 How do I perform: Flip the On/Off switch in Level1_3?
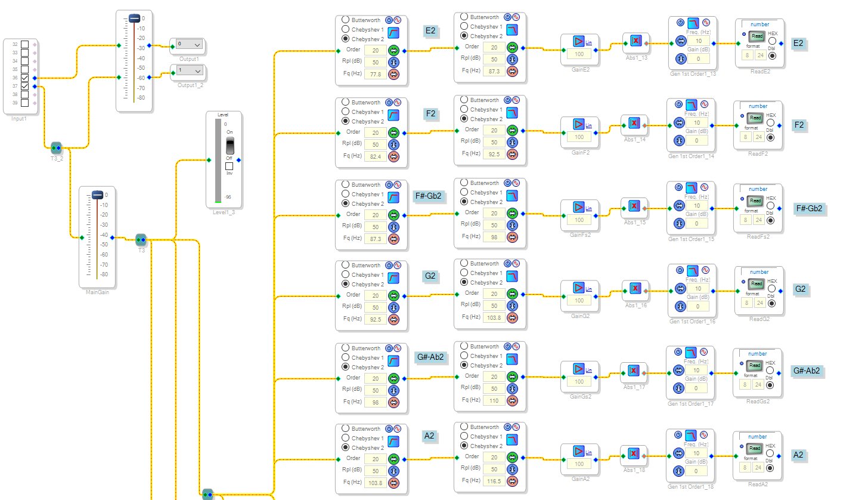(x=230, y=146)
